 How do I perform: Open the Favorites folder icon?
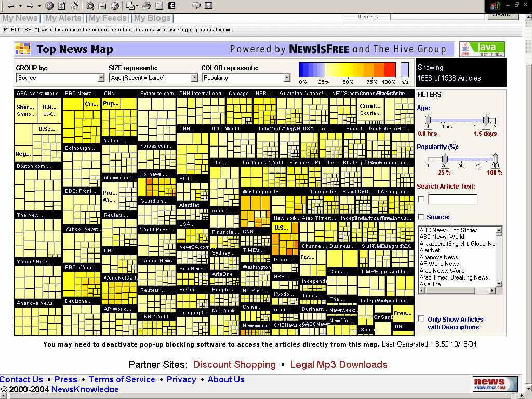102,5
